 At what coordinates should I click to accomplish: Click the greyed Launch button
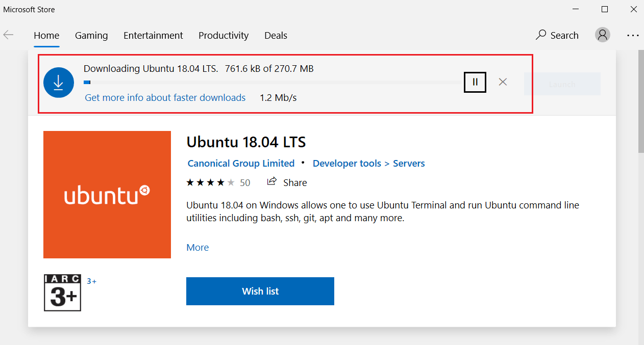coord(562,84)
